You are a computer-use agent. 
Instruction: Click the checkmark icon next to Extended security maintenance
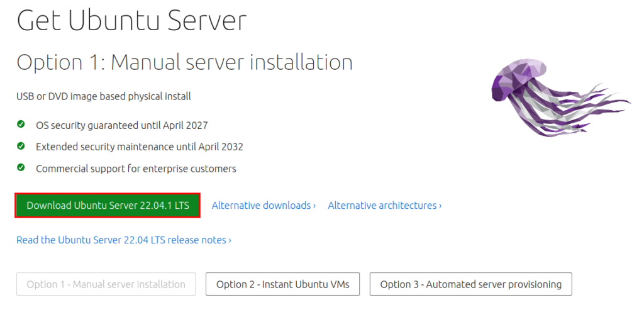pos(21,146)
